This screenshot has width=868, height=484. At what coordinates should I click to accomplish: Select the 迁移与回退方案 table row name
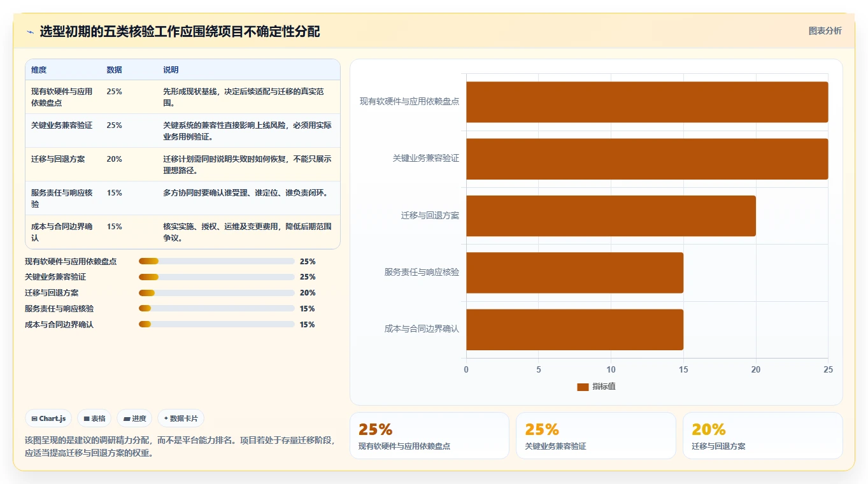click(58, 159)
